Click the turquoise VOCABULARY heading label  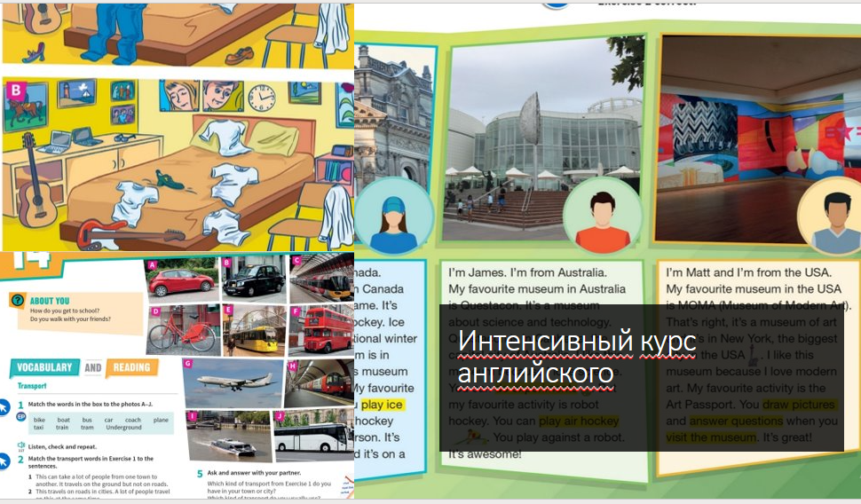(x=44, y=367)
